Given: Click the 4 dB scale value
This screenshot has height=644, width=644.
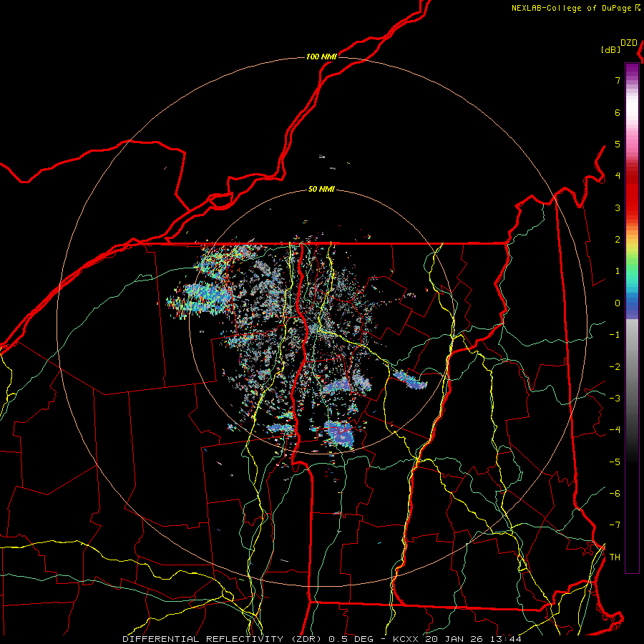Looking at the screenshot, I should click(x=618, y=176).
